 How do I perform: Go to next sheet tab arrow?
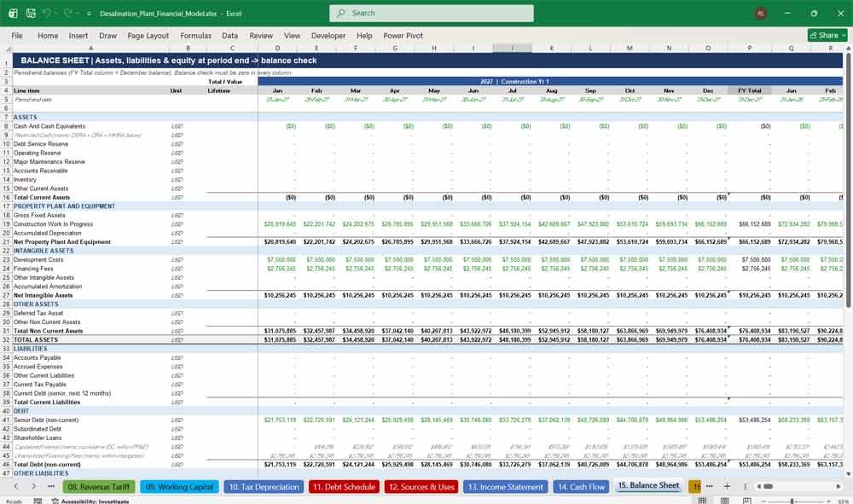[34, 487]
